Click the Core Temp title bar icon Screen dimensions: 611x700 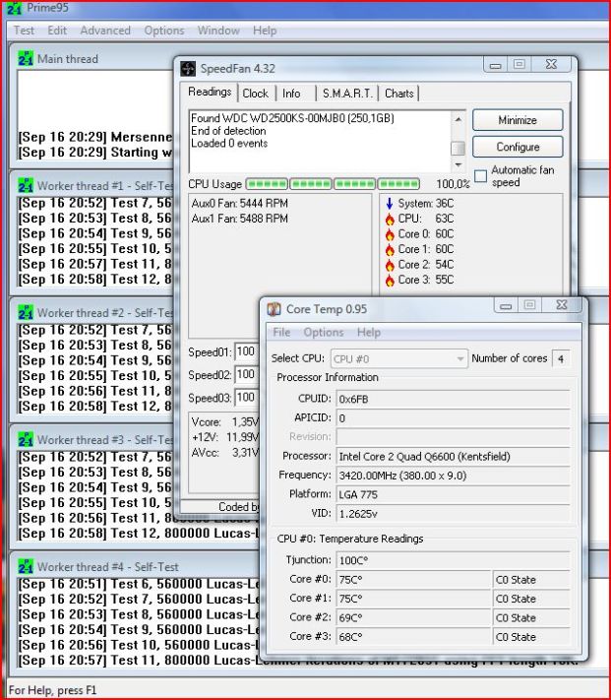274,309
